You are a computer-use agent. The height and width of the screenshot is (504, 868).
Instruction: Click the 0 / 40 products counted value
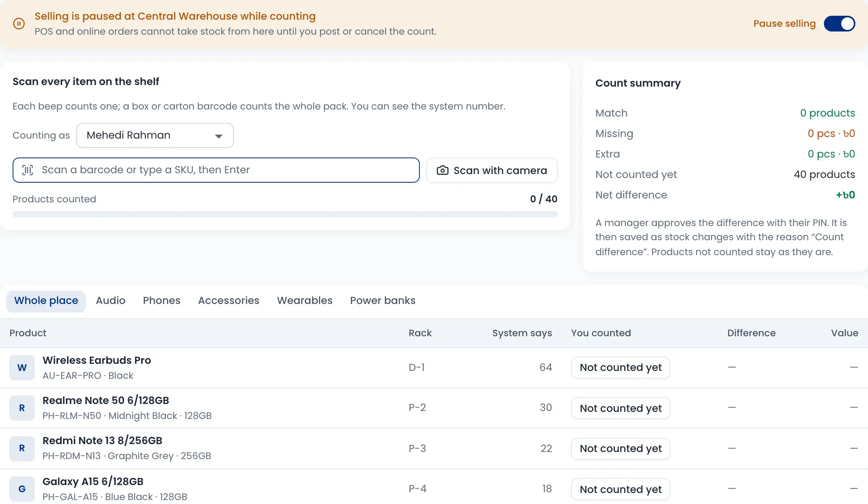pyautogui.click(x=544, y=199)
